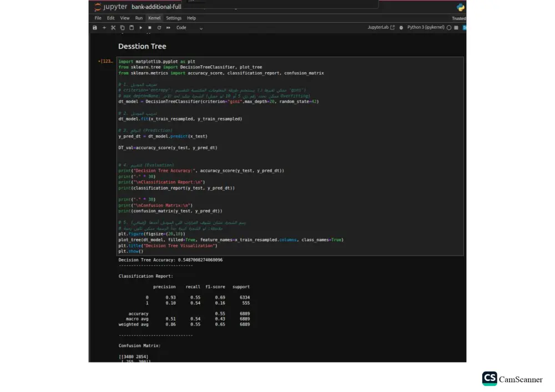The width and height of the screenshot is (555, 392).
Task: Restart kernel and run all cells icon
Action: (x=168, y=27)
